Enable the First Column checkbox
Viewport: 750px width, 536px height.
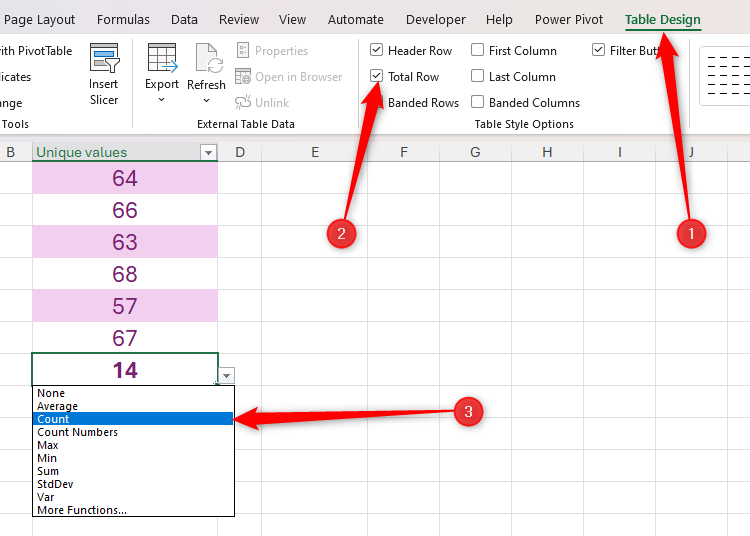coord(478,51)
